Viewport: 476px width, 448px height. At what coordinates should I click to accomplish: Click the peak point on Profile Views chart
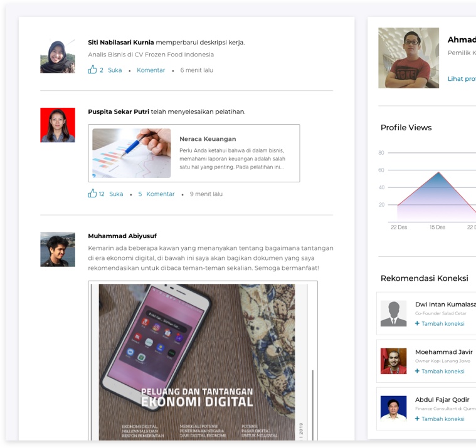pyautogui.click(x=438, y=172)
